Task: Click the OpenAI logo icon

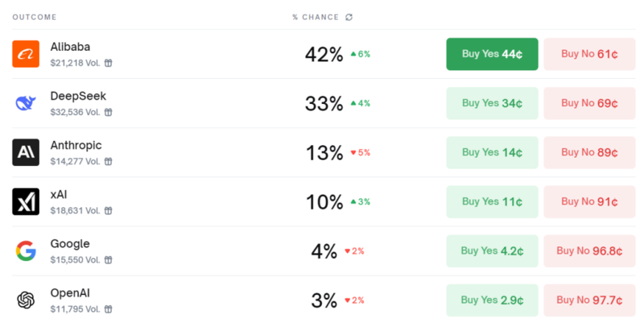Action: pos(26,300)
